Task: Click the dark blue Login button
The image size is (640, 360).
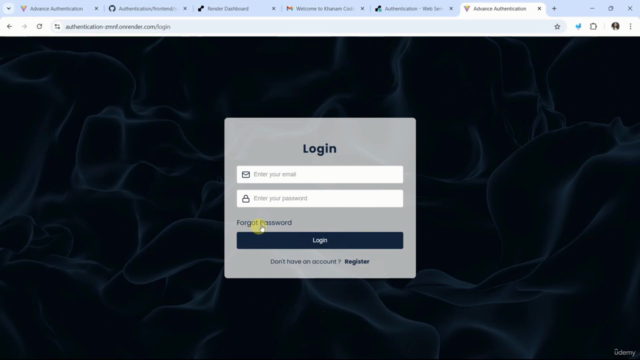Action: (320, 240)
